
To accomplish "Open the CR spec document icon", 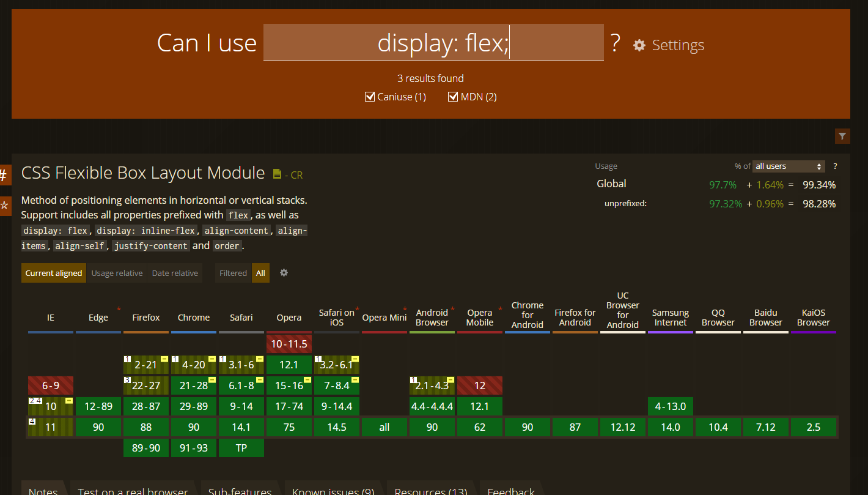I will pos(277,174).
